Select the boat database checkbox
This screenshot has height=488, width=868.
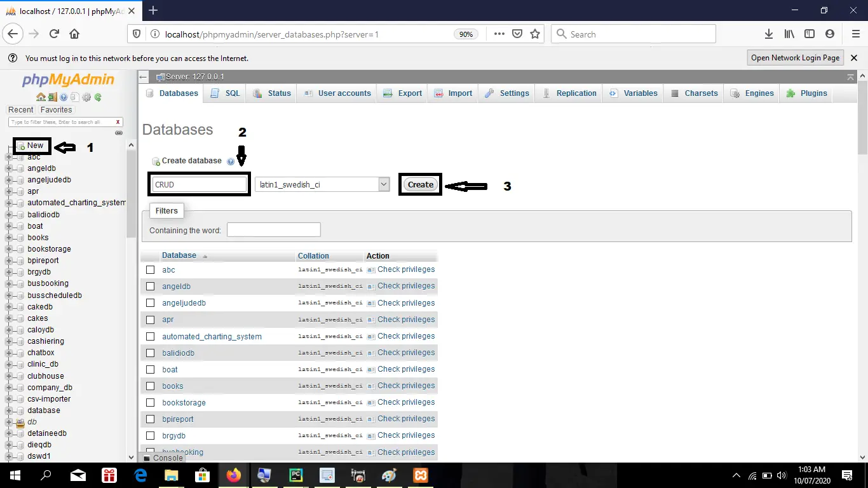point(151,369)
